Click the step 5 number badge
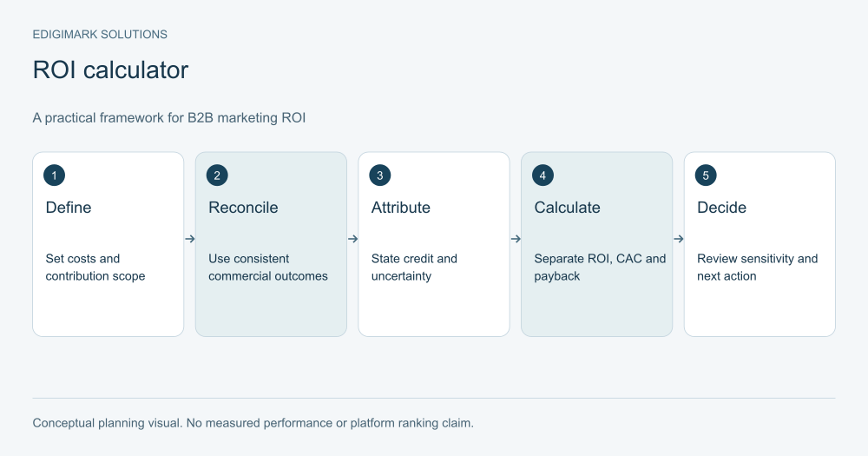Image resolution: width=868 pixels, height=456 pixels. [x=706, y=175]
